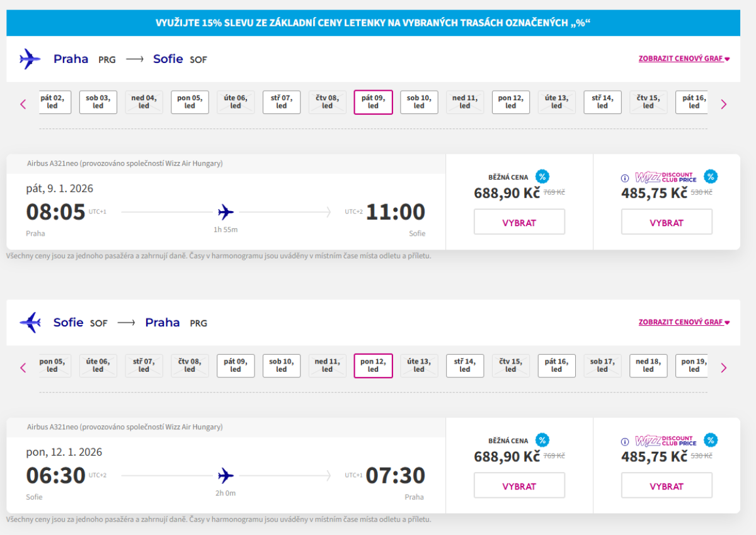Click the return Sofie–Praha airplane icon
Viewport: 756px width, 535px height.
click(30, 323)
